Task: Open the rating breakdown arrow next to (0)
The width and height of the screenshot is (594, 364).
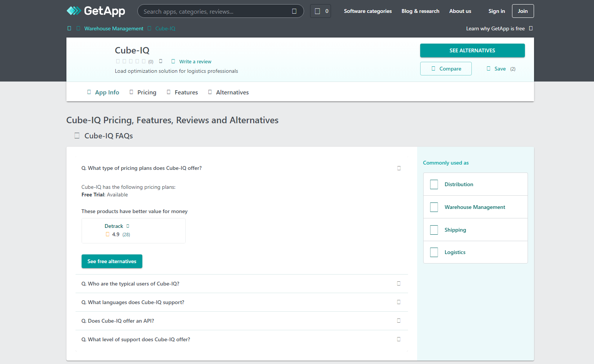Action: coord(161,61)
